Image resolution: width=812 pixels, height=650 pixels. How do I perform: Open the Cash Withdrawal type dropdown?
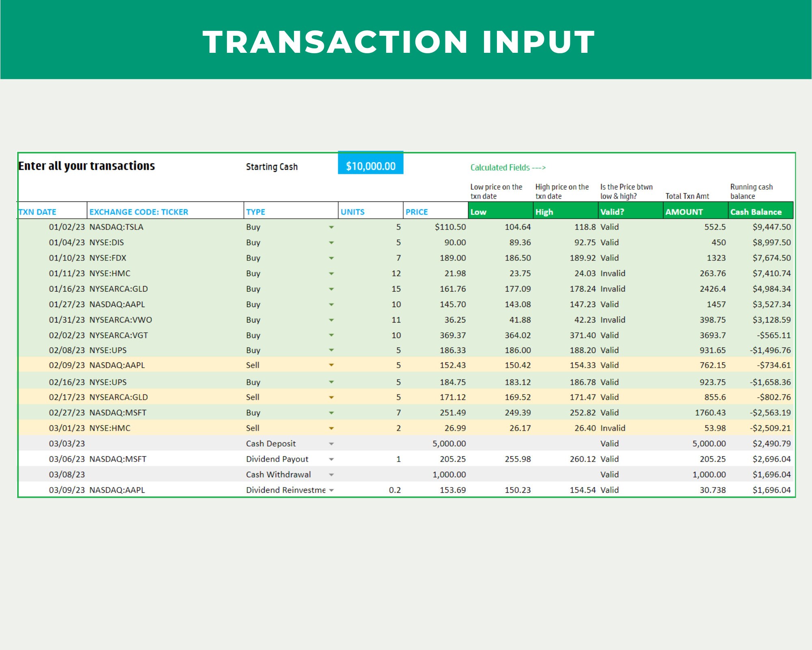pos(331,474)
